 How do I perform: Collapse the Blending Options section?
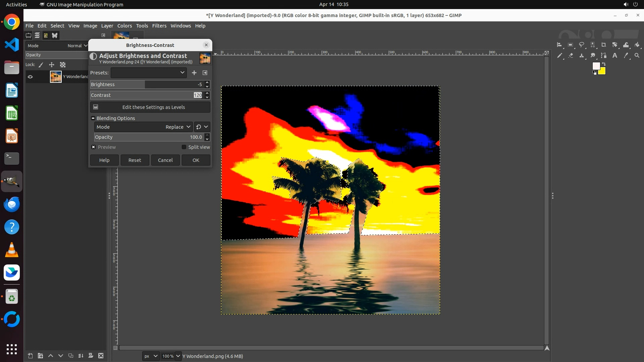93,118
